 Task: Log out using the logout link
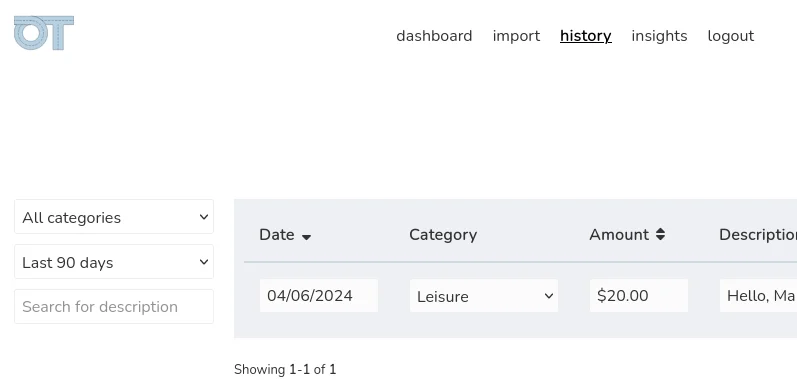(x=731, y=36)
